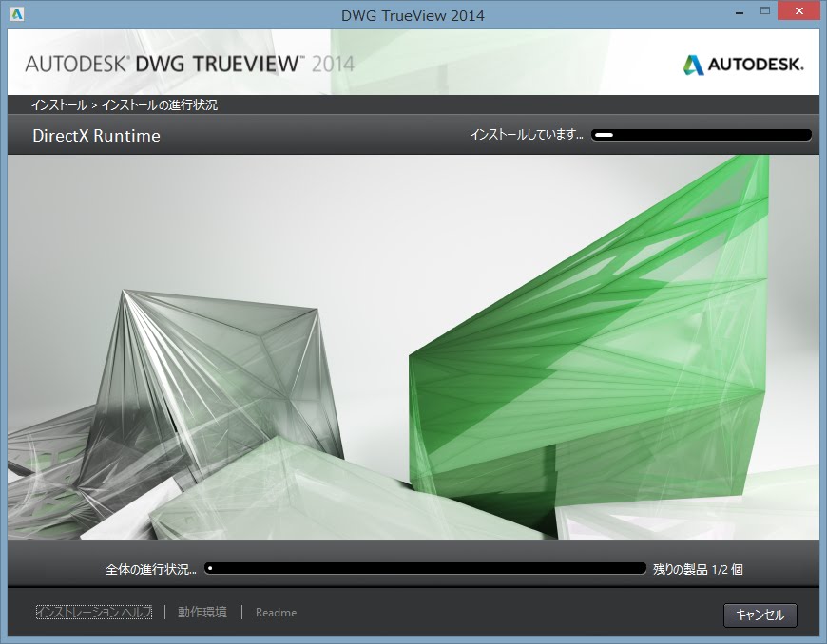
Task: Click the インストール breadcrumb text
Action: click(59, 104)
